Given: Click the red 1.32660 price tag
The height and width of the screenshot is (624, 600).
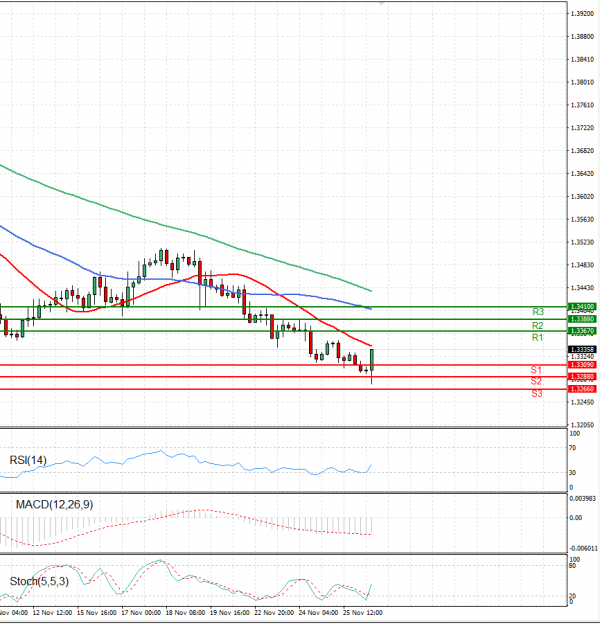Looking at the screenshot, I should click(582, 389).
